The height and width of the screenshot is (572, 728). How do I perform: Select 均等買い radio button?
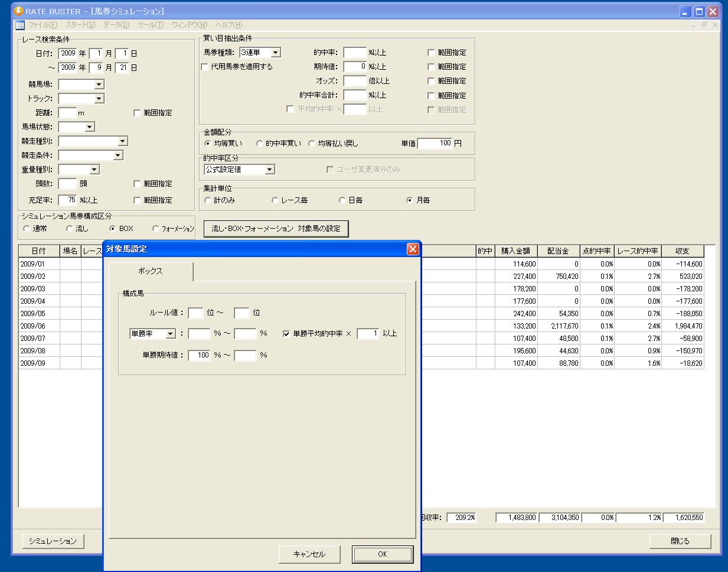pos(208,144)
